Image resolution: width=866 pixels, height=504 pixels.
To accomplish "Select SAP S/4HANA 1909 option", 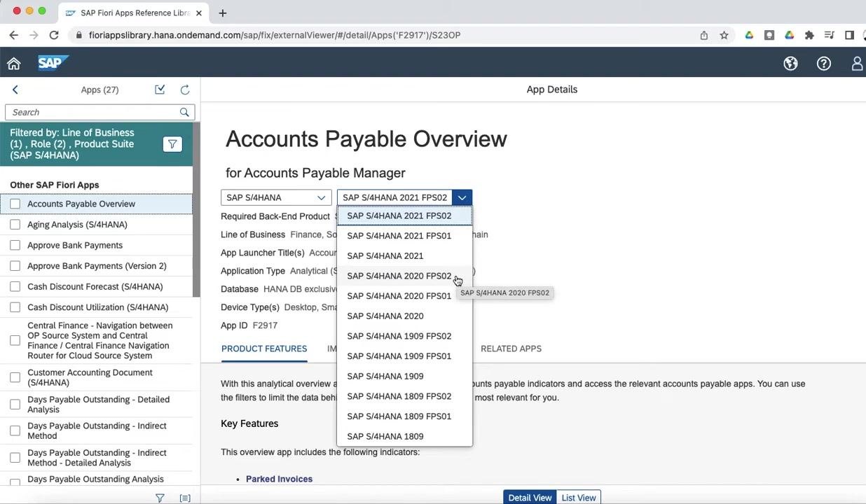I will point(405,377).
